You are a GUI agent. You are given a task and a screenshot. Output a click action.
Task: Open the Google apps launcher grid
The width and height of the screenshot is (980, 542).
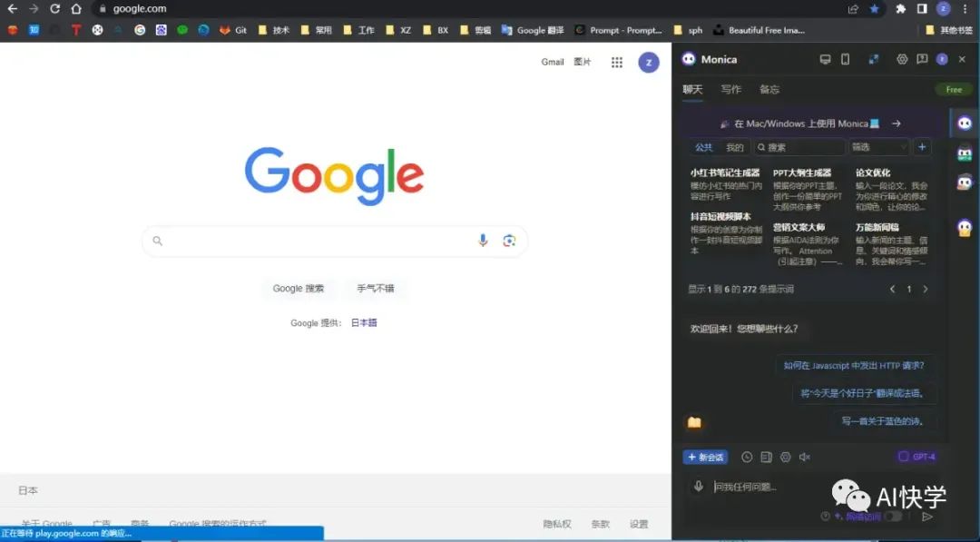click(x=615, y=62)
